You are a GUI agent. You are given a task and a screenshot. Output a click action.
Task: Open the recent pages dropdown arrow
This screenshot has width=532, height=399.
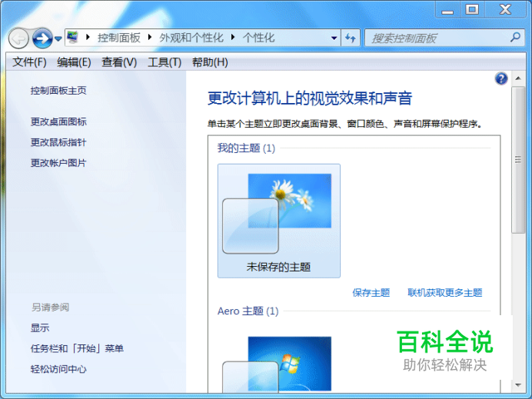click(58, 38)
